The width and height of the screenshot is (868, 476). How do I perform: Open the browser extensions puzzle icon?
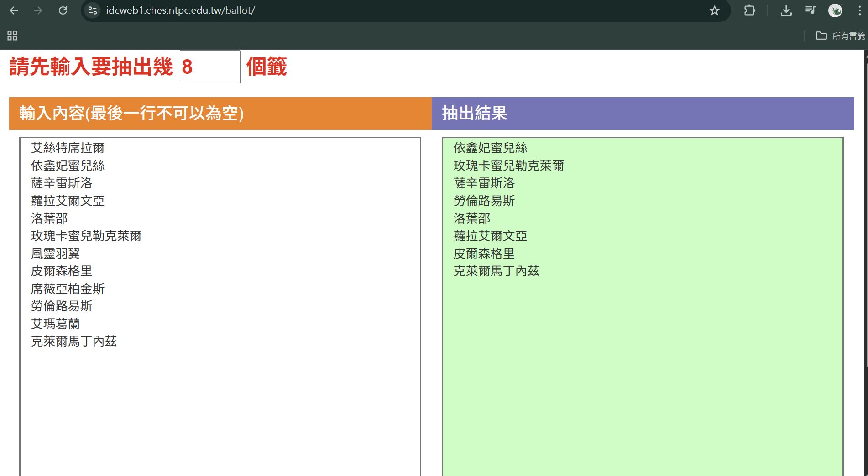pos(749,10)
